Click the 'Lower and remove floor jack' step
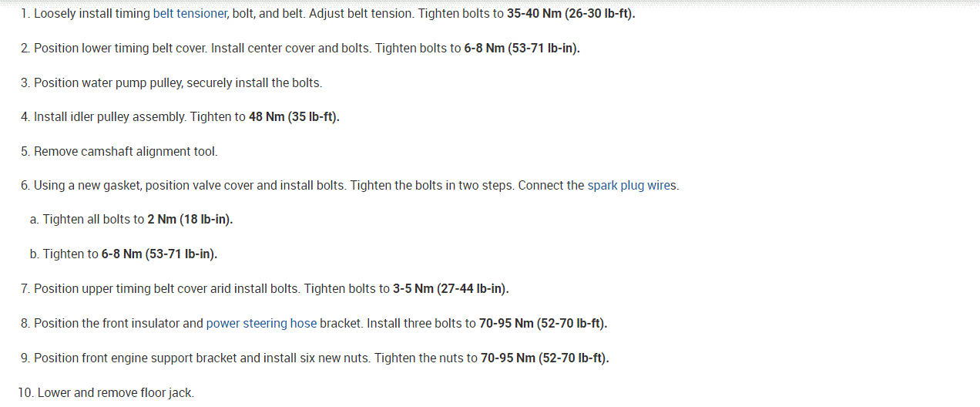Image resolution: width=980 pixels, height=407 pixels. coord(116,393)
